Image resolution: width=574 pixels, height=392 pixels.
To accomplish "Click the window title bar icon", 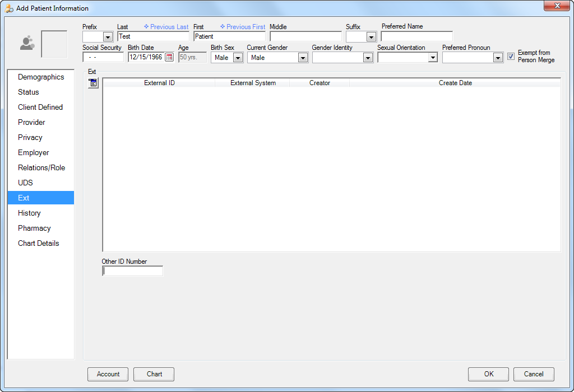I will tap(9, 8).
